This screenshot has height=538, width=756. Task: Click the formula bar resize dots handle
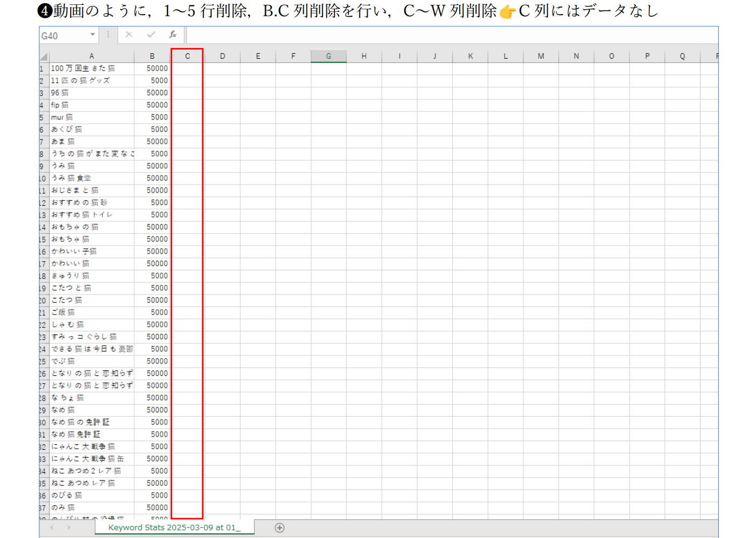108,35
